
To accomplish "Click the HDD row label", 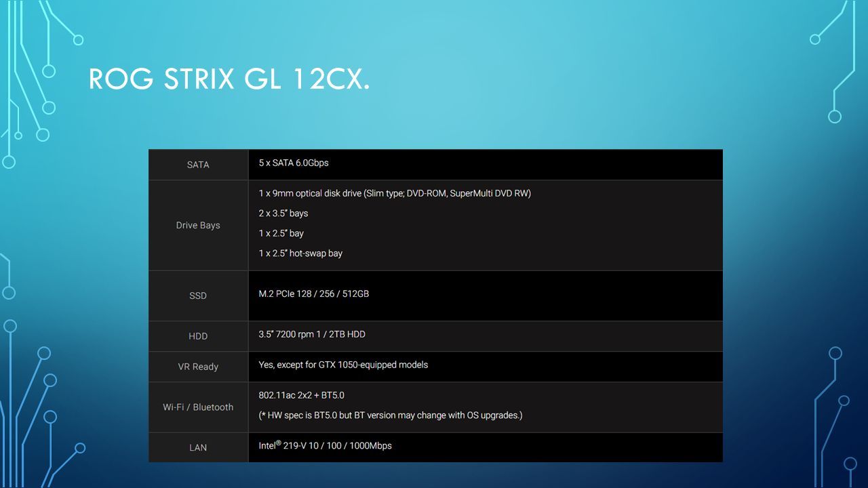I will 198,336.
